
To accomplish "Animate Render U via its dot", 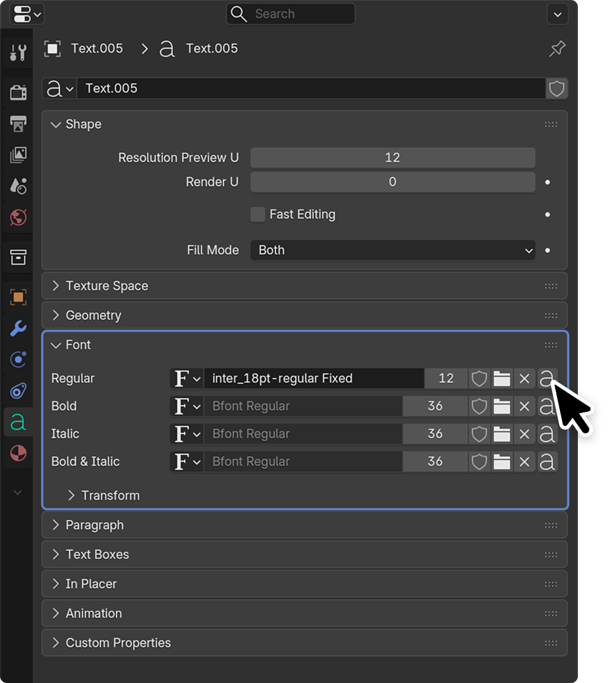I will tap(547, 182).
